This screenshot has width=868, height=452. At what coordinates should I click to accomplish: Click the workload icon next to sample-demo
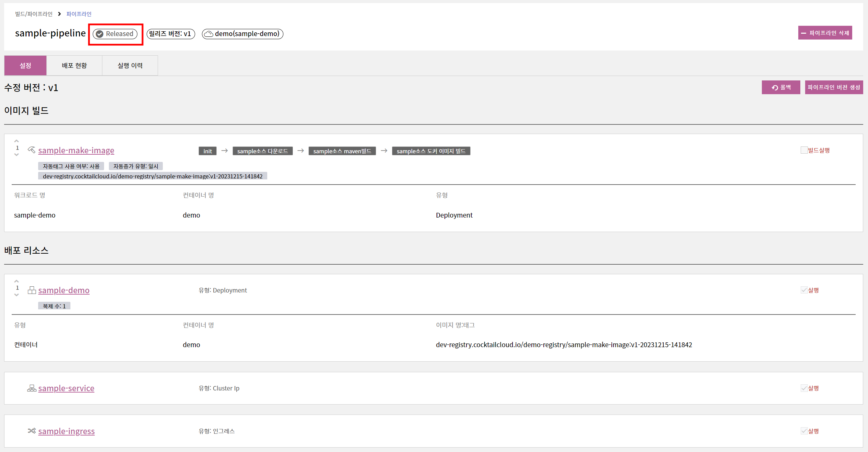click(x=32, y=290)
